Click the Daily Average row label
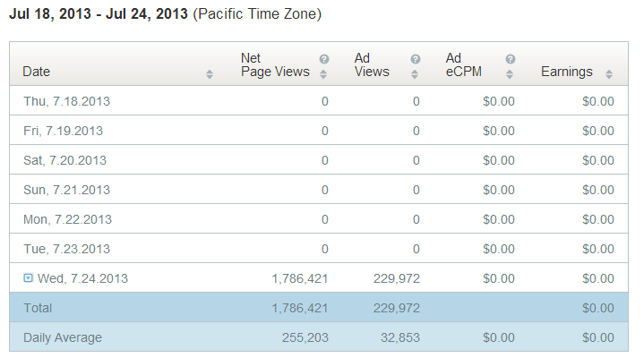The height and width of the screenshot is (358, 644). pos(63,337)
